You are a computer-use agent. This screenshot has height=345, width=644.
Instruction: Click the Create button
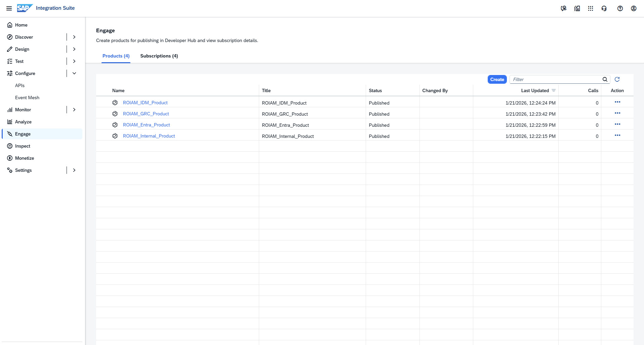click(x=497, y=79)
